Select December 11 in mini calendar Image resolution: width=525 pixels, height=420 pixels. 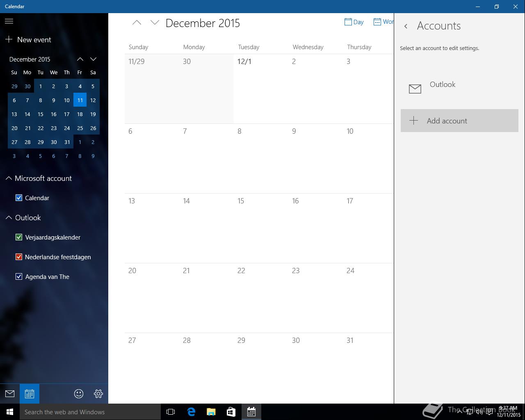click(80, 100)
